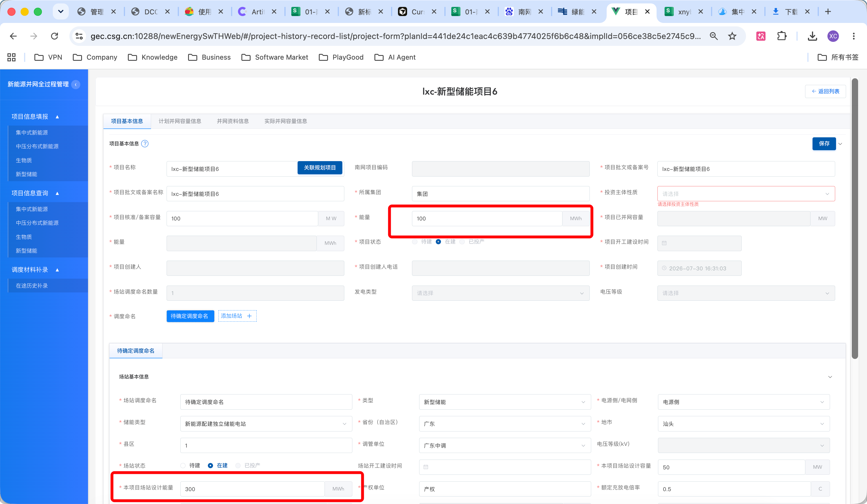Open the Software Market bookmarks folder

275,57
